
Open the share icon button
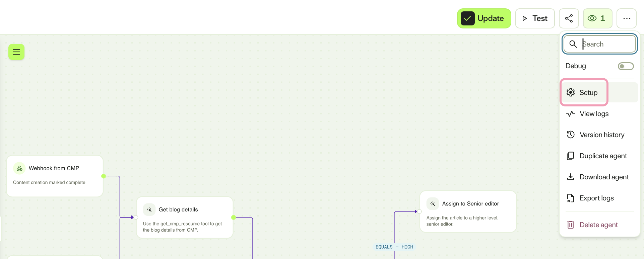pos(569,18)
